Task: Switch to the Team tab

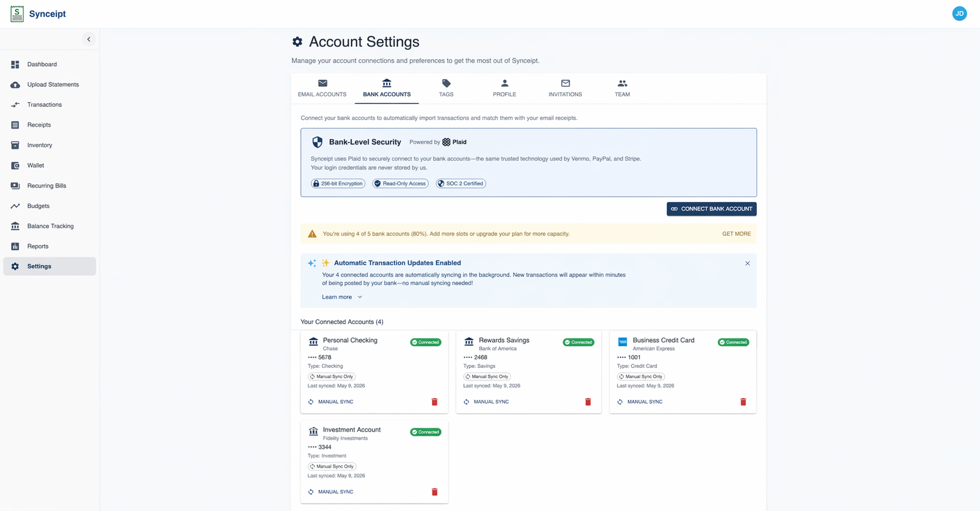Action: 622,89
